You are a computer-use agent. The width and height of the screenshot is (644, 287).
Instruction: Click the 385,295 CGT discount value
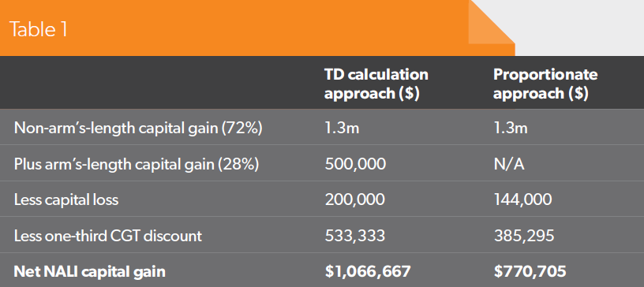point(524,236)
